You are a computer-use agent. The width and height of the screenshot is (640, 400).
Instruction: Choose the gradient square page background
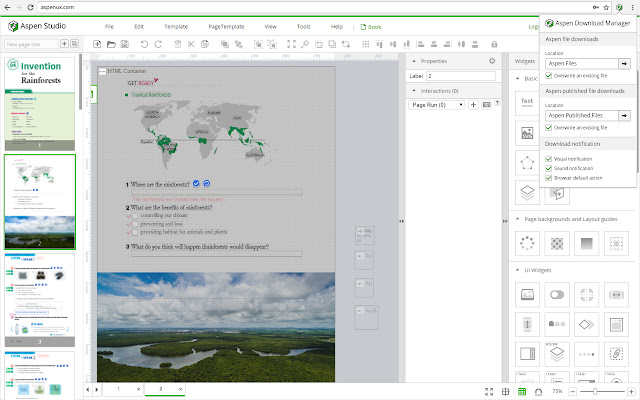coord(587,243)
